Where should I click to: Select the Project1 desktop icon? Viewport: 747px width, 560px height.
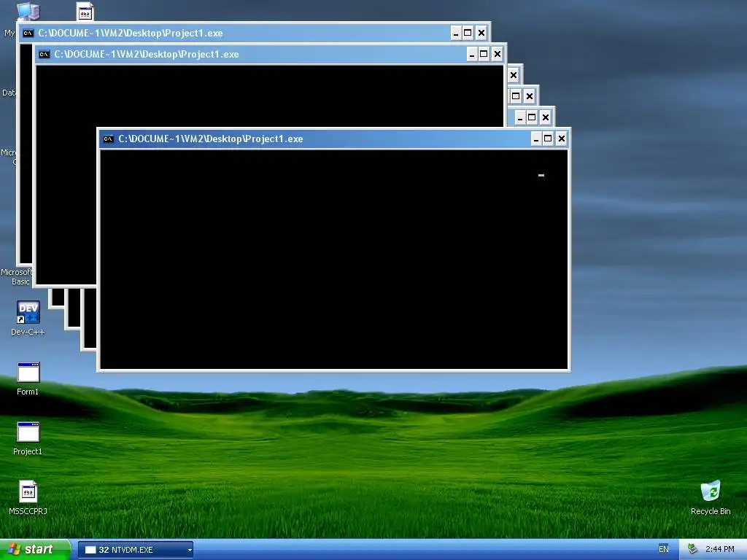point(28,438)
